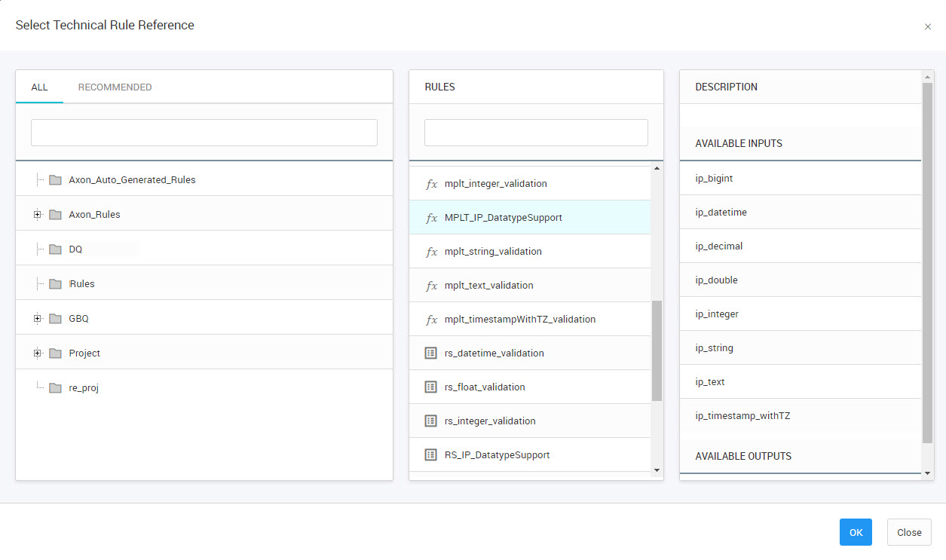Click the rules list scrollbar thumb
The width and height of the screenshot is (946, 560).
657,350
